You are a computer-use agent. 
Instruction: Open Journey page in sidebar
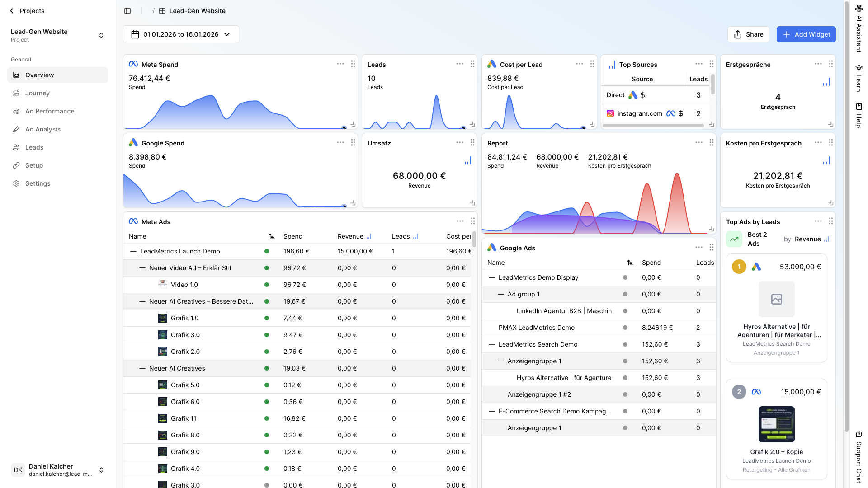click(38, 93)
